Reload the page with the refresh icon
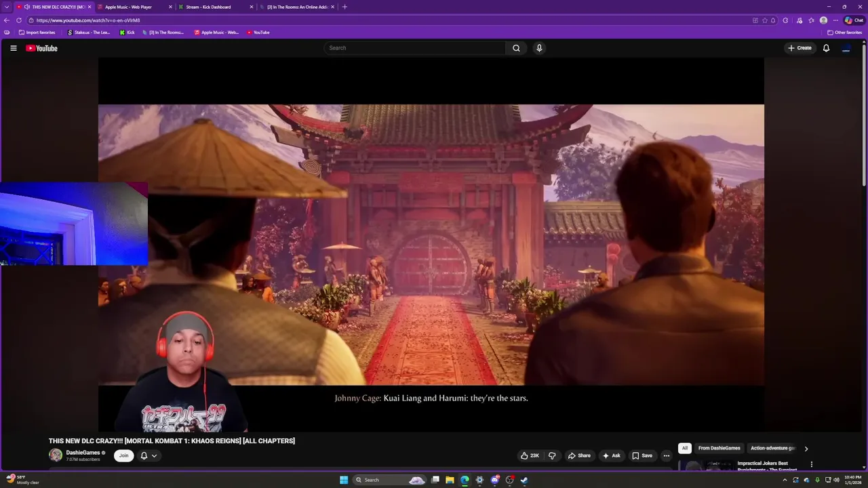The width and height of the screenshot is (868, 488). coord(19,20)
